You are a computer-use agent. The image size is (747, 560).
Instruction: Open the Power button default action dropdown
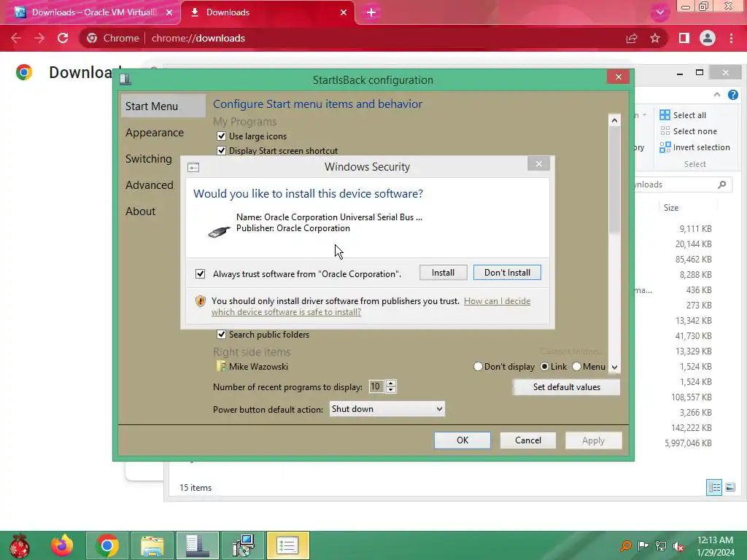point(387,409)
